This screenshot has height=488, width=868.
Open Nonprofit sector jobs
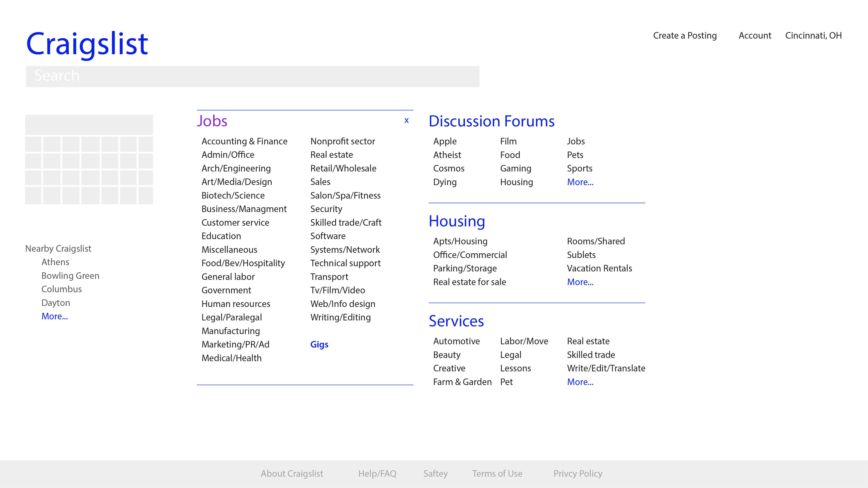coord(343,141)
